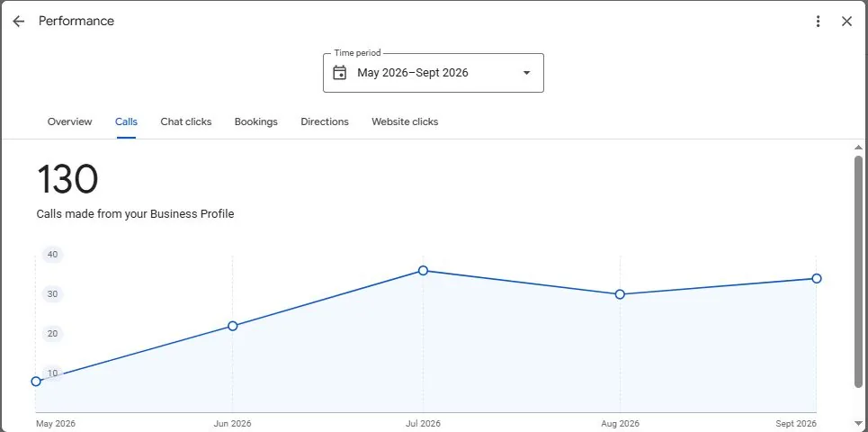Click the scrollbar up arrow
The image size is (868, 432).
pyautogui.click(x=858, y=148)
